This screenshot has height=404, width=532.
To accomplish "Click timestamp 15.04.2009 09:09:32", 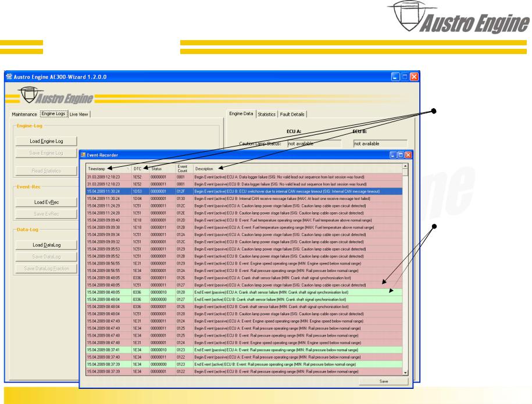I will [103, 242].
